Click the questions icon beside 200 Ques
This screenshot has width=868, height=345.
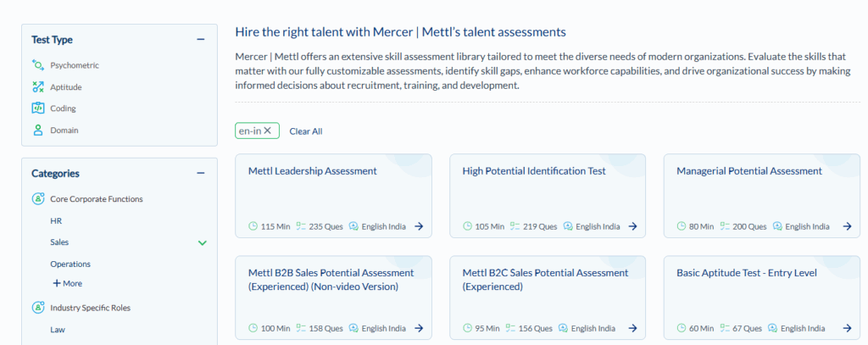[x=724, y=226]
